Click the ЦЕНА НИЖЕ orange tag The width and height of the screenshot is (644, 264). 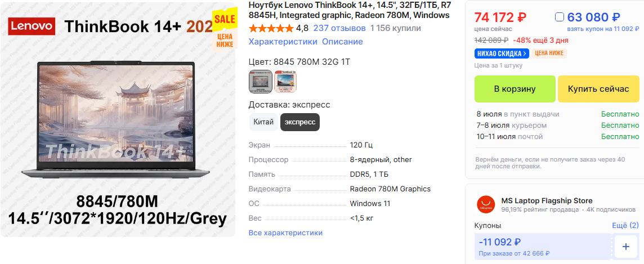point(549,53)
